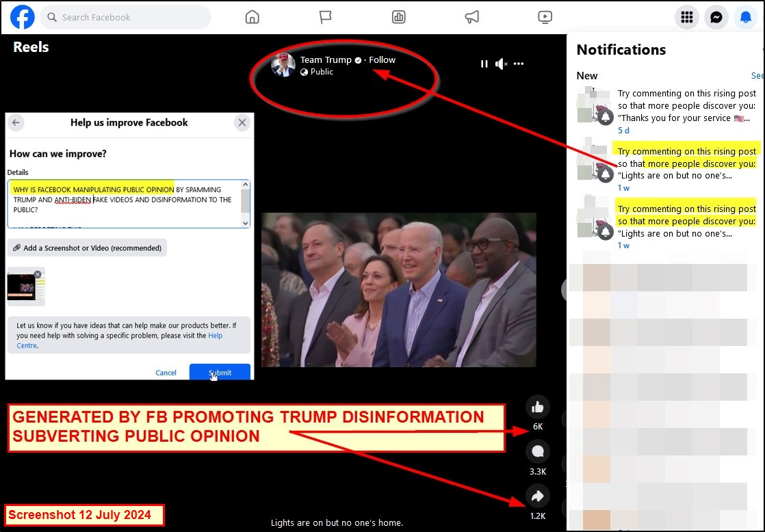Open Messenger from the top bar

click(x=716, y=17)
